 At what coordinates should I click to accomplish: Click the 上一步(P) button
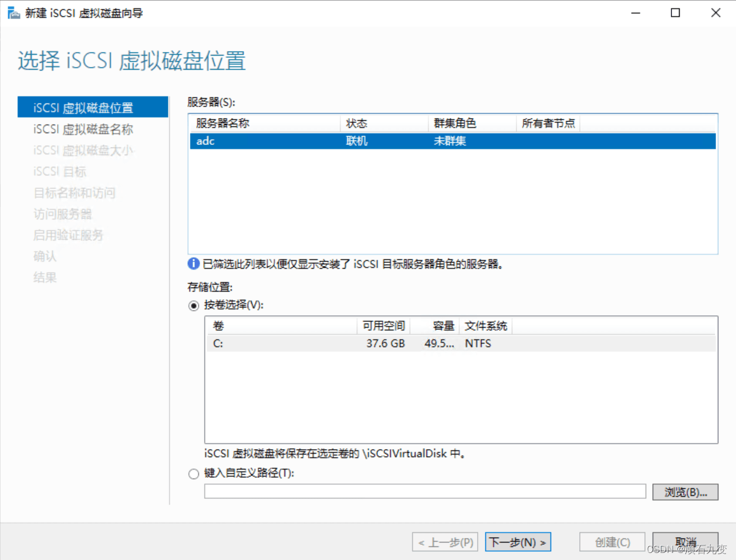445,542
